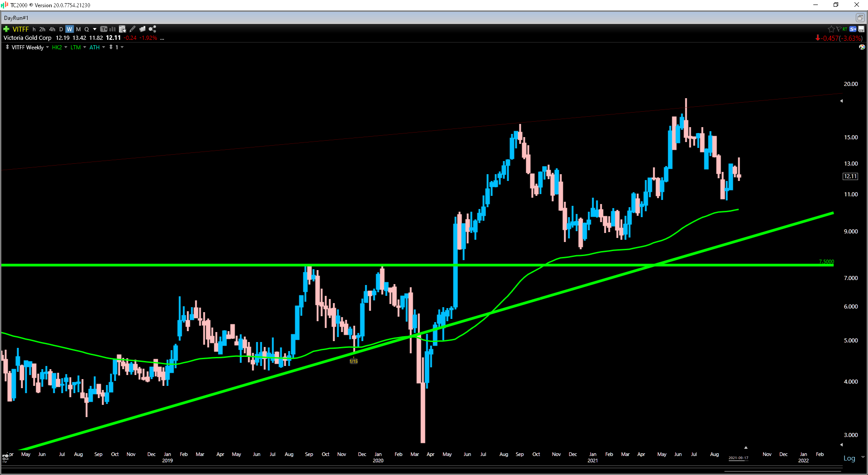The image size is (868, 475).
Task: Switch to 2h timeframe
Action: 42,29
